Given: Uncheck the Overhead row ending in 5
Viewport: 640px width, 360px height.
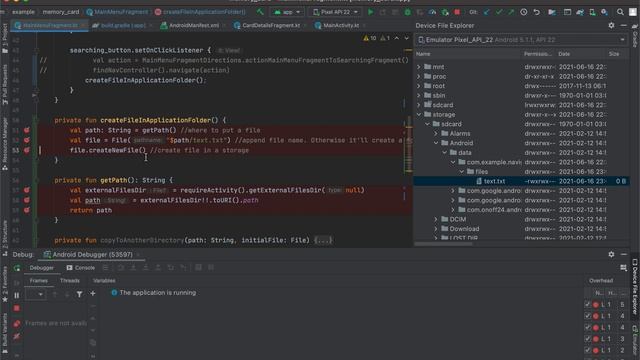Looking at the screenshot, I should (587, 304).
